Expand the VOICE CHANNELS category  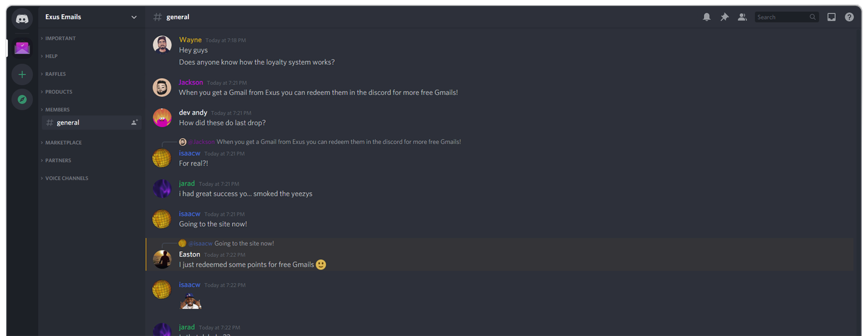(67, 178)
